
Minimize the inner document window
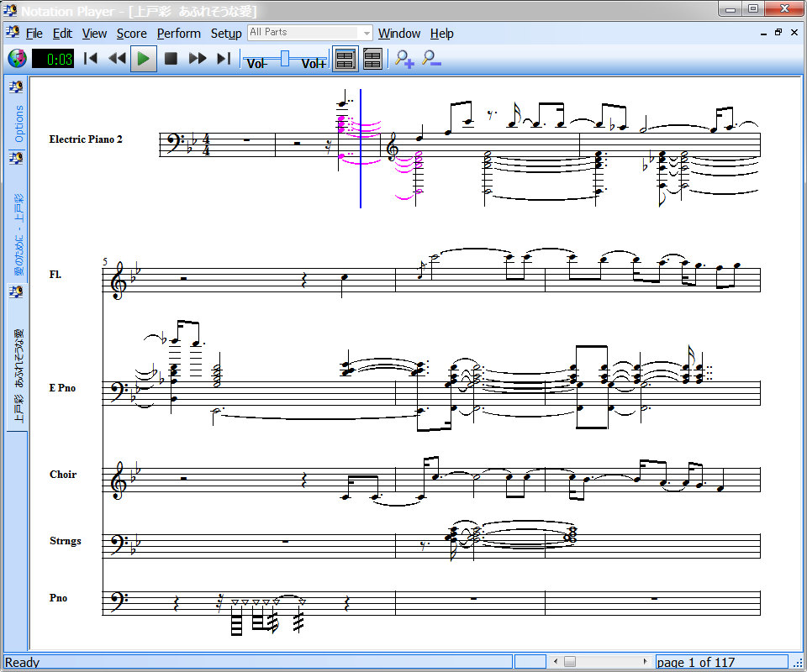pos(763,33)
